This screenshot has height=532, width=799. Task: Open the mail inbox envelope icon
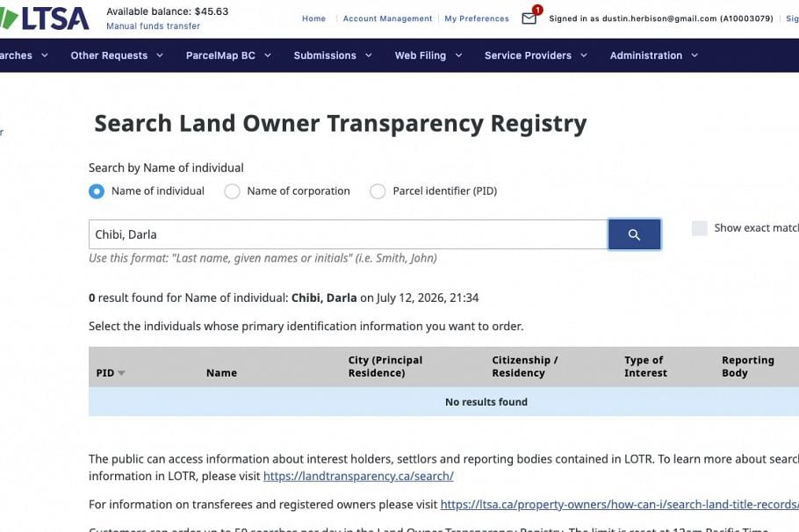click(529, 18)
